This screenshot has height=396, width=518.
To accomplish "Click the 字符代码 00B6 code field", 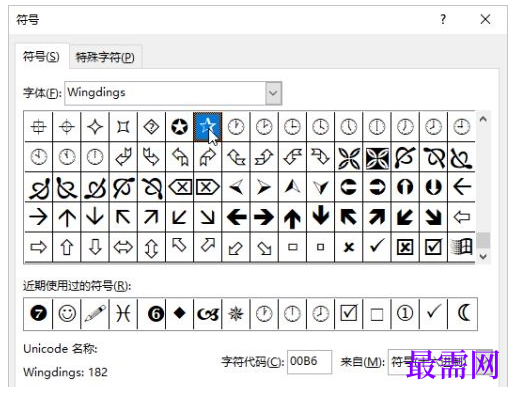I will (309, 362).
